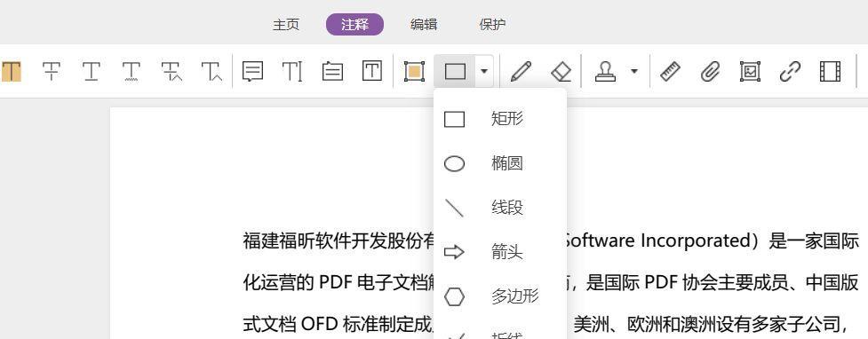
Task: Switch to the 注释 tab
Action: coord(354,24)
